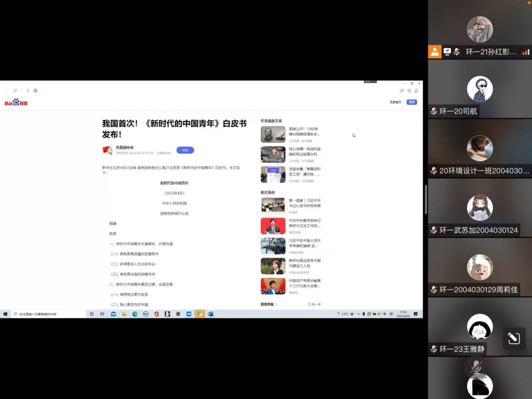Open the Windows Start menu
532x399 pixels.
[5, 314]
